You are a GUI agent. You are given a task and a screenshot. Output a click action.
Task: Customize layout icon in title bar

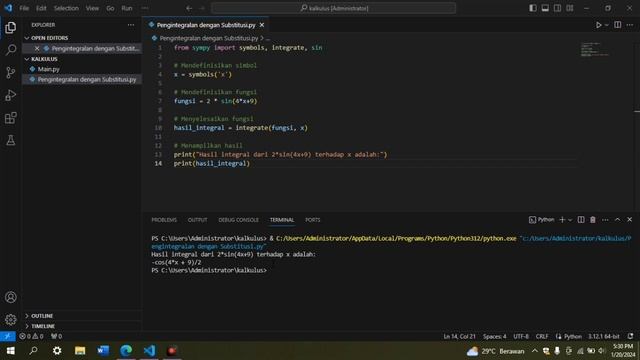[570, 8]
